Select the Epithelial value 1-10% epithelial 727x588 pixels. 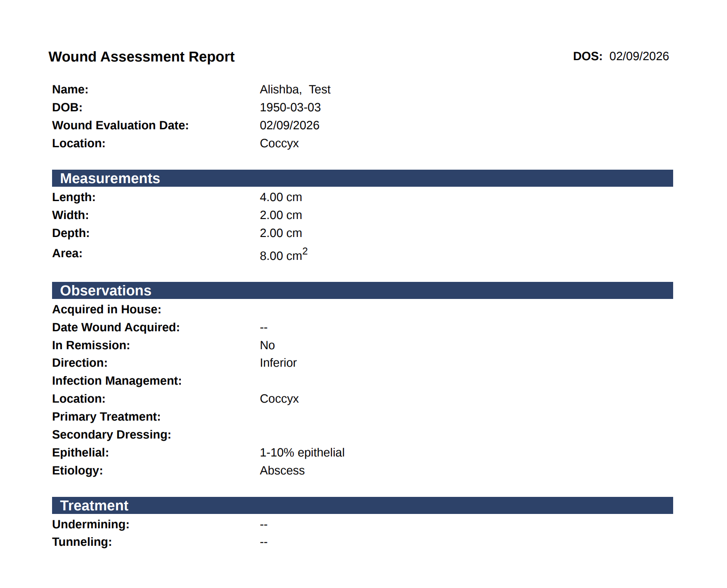302,452
